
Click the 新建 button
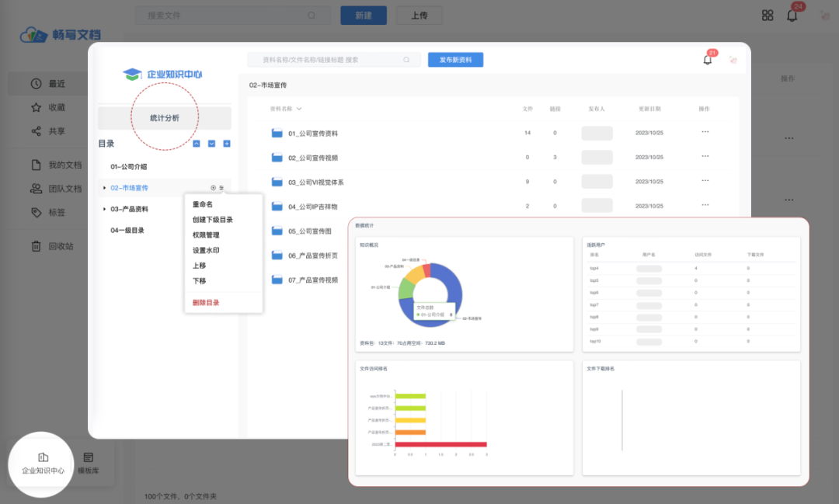point(364,16)
